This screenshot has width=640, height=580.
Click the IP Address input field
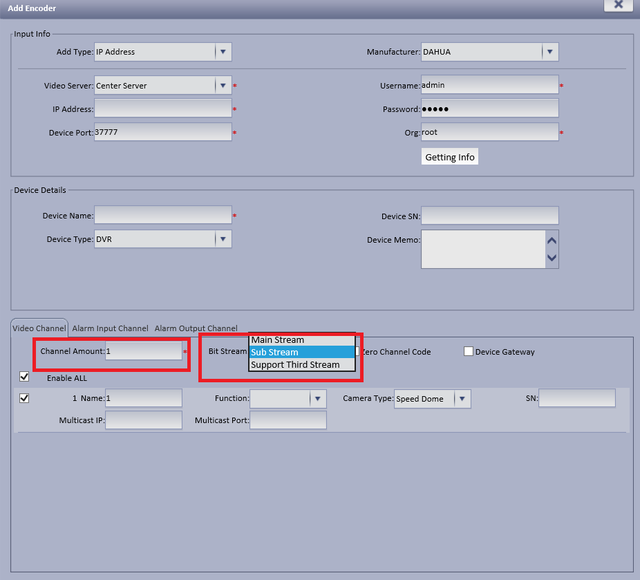(163, 109)
